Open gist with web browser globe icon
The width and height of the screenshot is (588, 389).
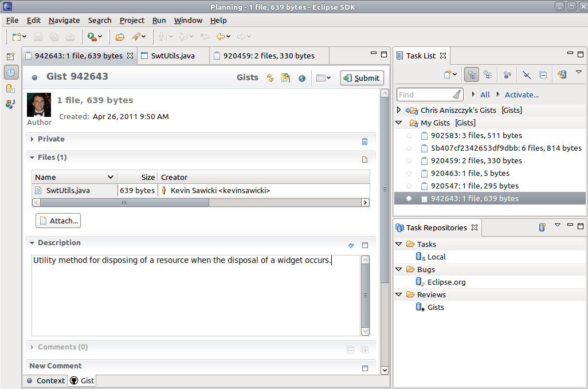pos(302,78)
